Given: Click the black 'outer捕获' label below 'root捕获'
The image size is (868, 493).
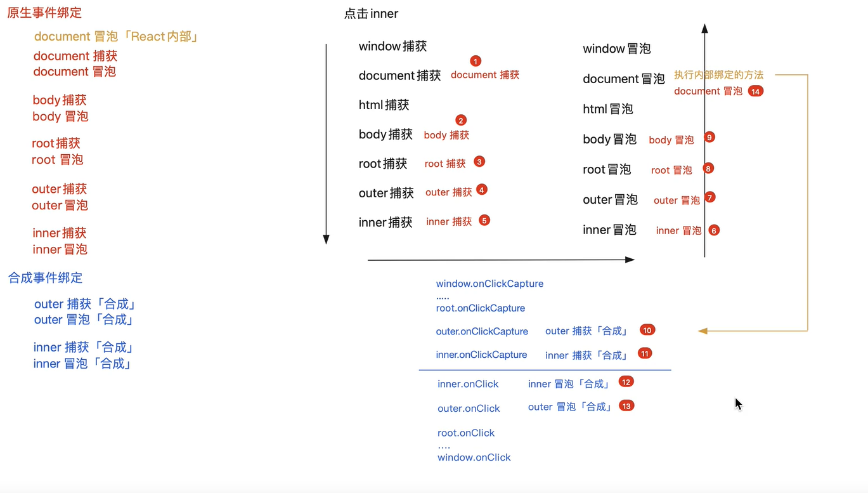Looking at the screenshot, I should (x=386, y=193).
